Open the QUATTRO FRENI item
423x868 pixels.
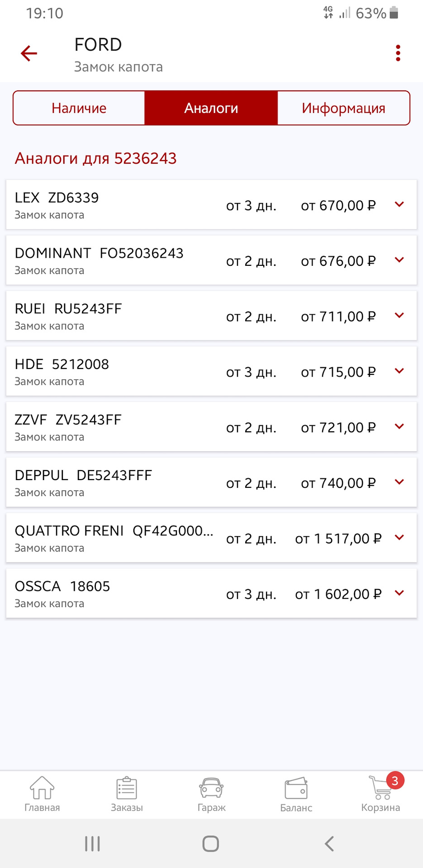click(x=211, y=538)
